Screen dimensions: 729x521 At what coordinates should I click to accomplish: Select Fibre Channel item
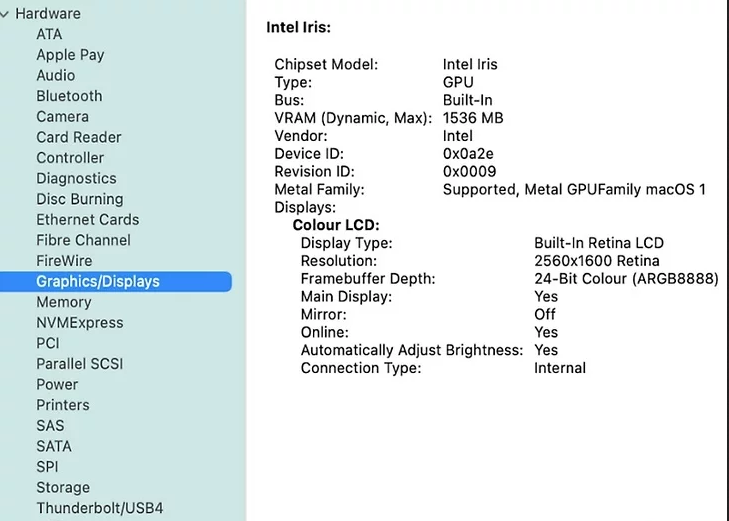(83, 240)
